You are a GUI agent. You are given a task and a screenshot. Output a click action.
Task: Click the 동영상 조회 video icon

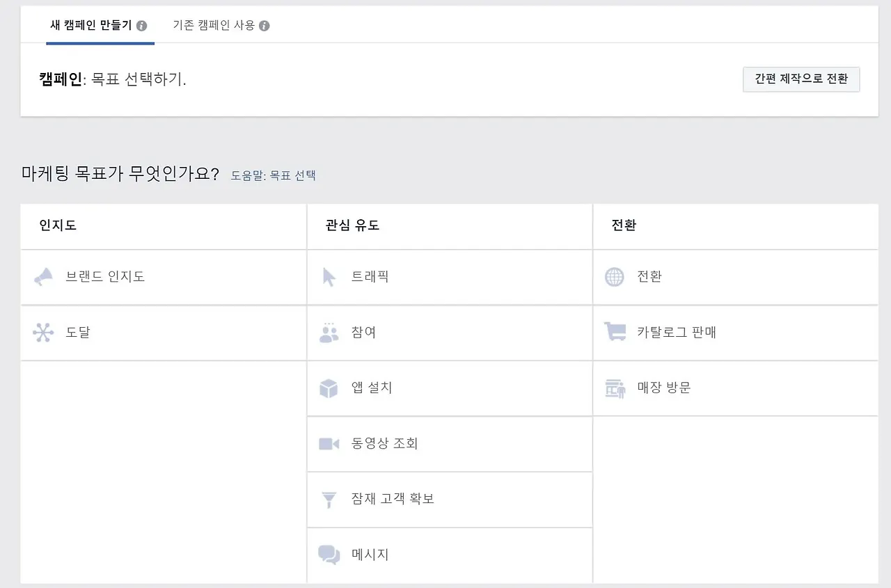329,443
